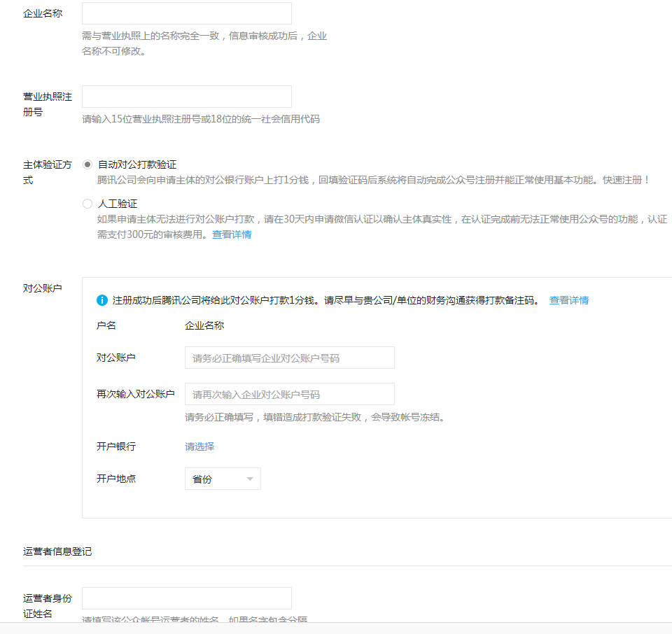Open the 省份 dropdown for 开户地点
This screenshot has height=634, width=672.
(222, 479)
